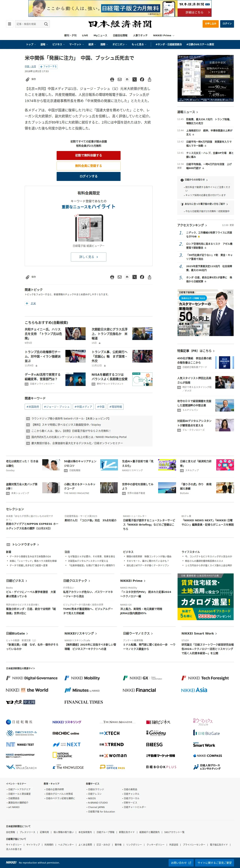240x868 pixels.
Task: Click the red 初割で無料体験する button
Action: 88,155
